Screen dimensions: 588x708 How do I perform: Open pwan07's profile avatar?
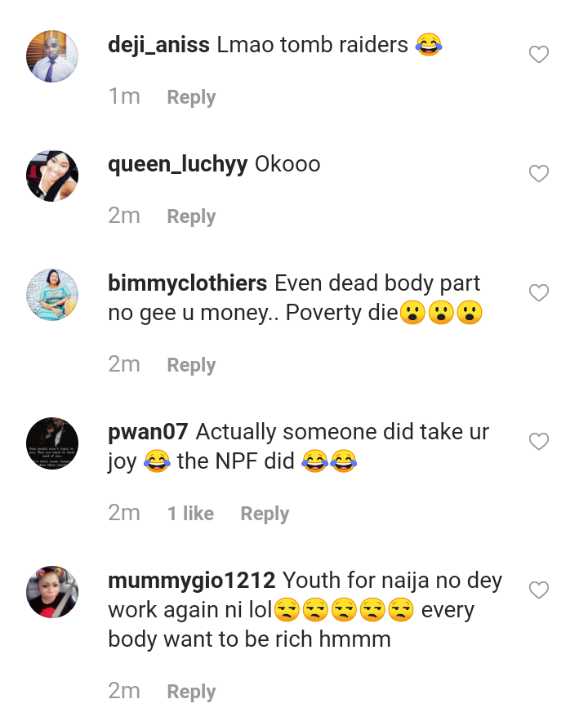click(52, 443)
